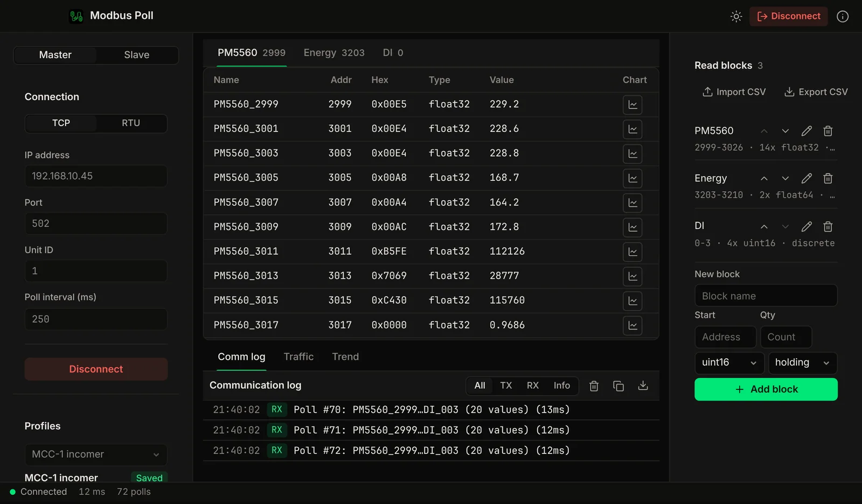Move the PM5560 block down
Image resolution: width=862 pixels, height=504 pixels.
(785, 131)
